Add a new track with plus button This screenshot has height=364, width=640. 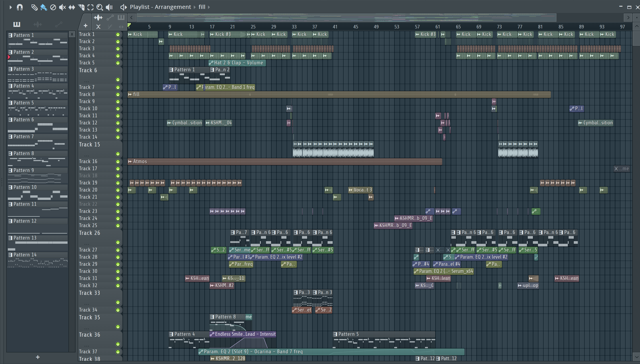tap(86, 26)
